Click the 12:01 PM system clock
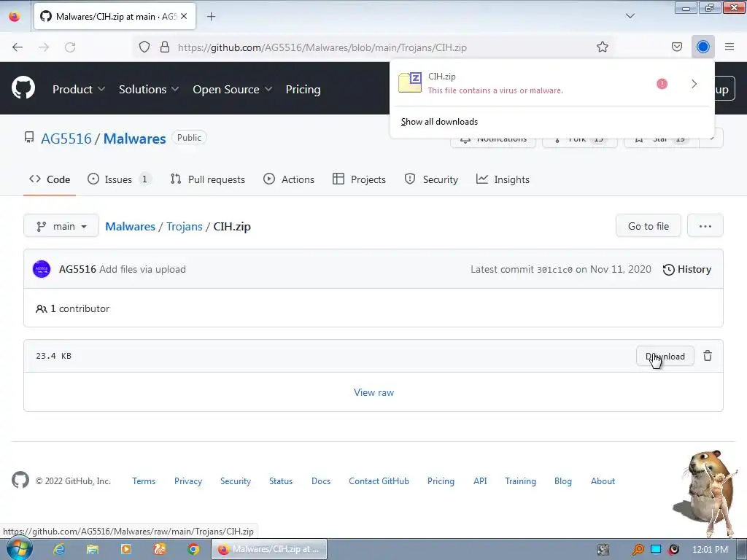Viewport: 747px width, 560px height. click(710, 550)
